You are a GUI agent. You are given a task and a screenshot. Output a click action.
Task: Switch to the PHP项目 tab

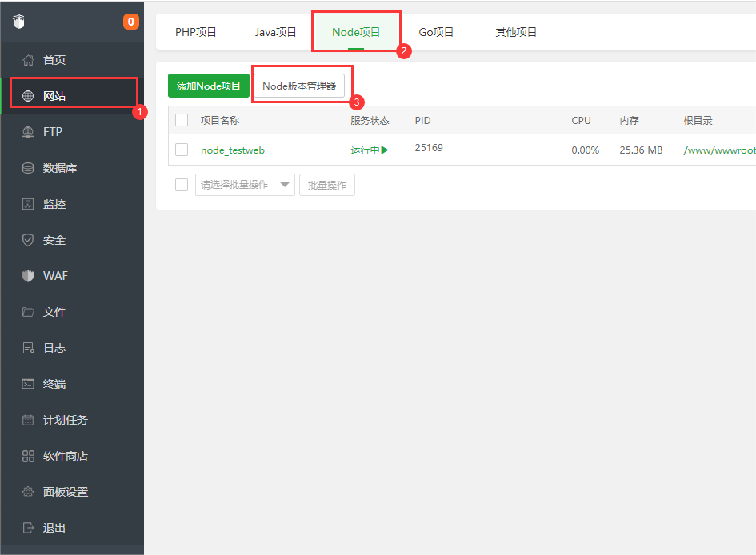click(x=195, y=32)
